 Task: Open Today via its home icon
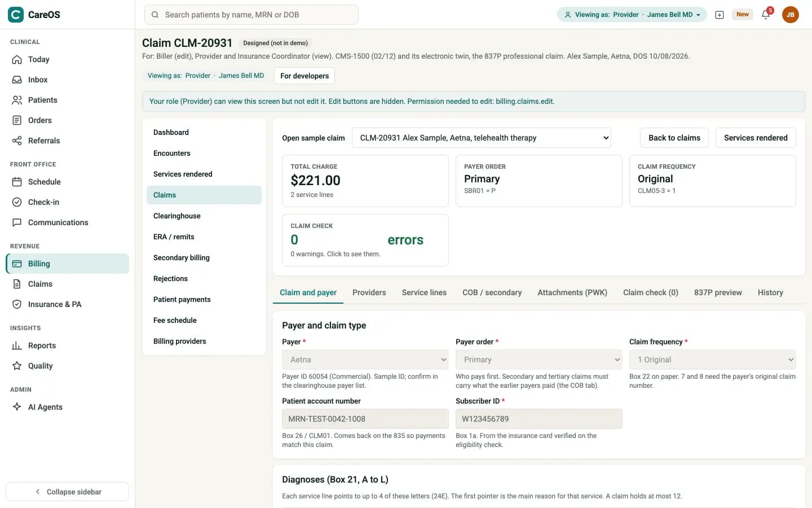coord(17,59)
